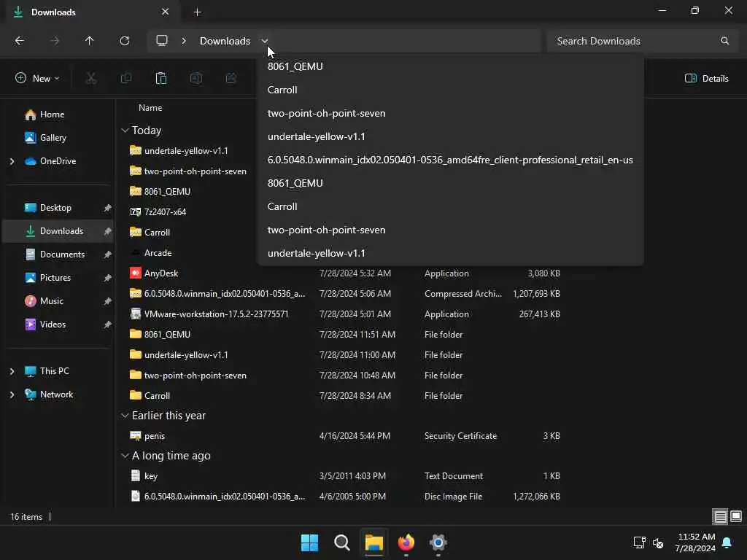Open File Explorer from the taskbar
Image resolution: width=747 pixels, height=560 pixels.
[x=374, y=542]
